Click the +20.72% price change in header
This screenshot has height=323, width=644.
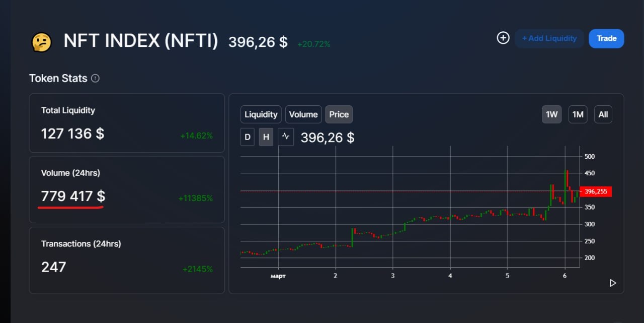coord(313,44)
